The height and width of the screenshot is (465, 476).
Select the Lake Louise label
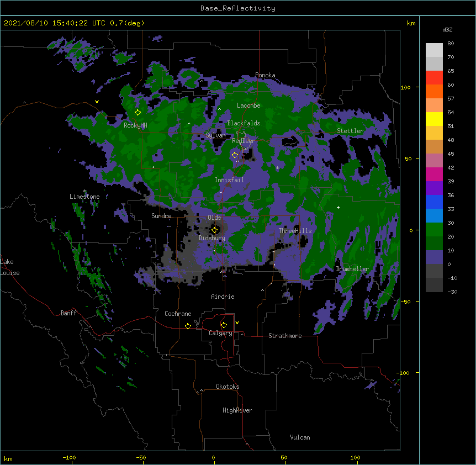point(10,267)
